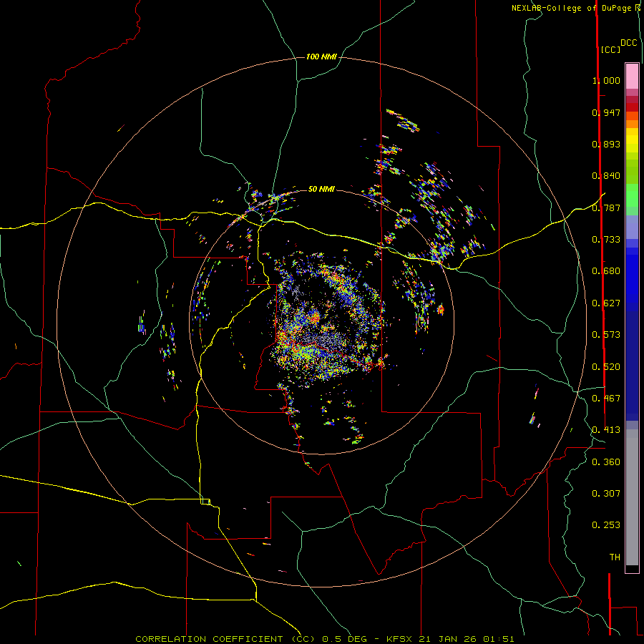Click the 1.000 legend value

[606, 80]
